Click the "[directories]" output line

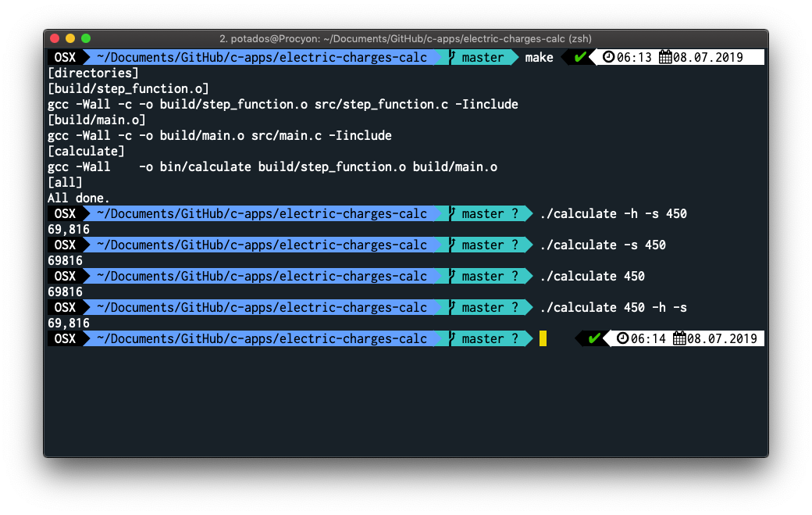[93, 73]
